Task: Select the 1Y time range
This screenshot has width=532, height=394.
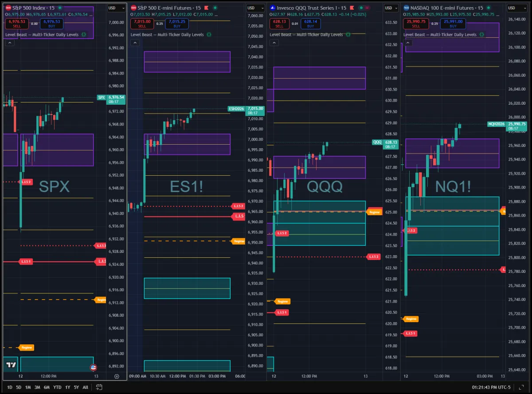Action: 68,387
